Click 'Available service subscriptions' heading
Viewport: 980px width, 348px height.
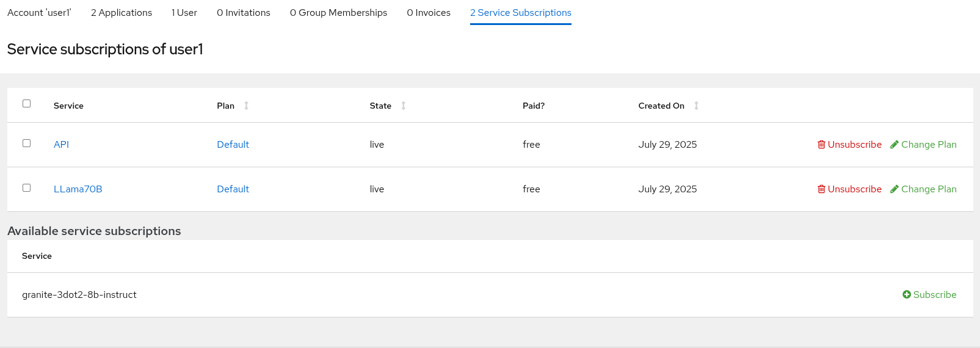pyautogui.click(x=94, y=231)
